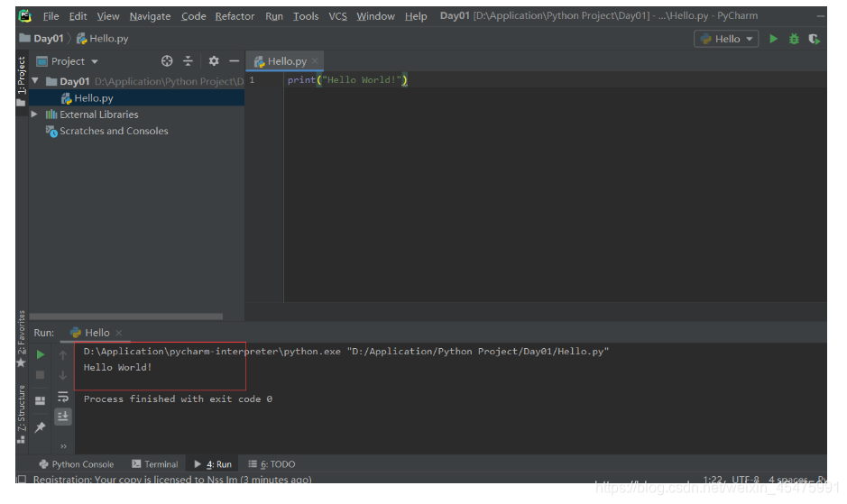Click line number 1 in gutter

(252, 80)
